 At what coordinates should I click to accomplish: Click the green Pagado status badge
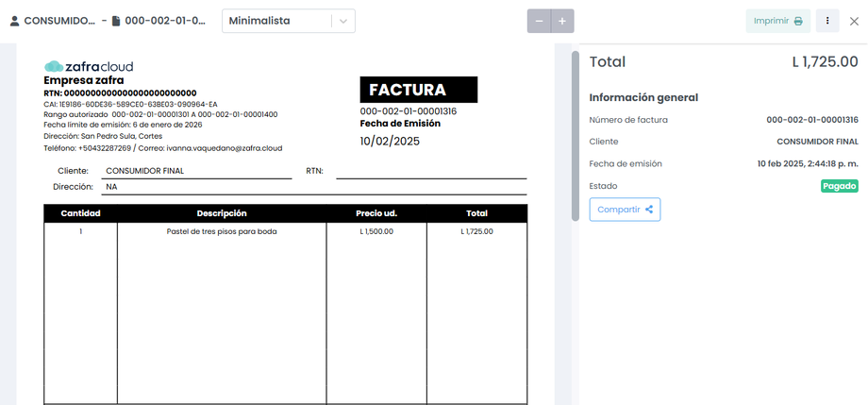point(839,186)
